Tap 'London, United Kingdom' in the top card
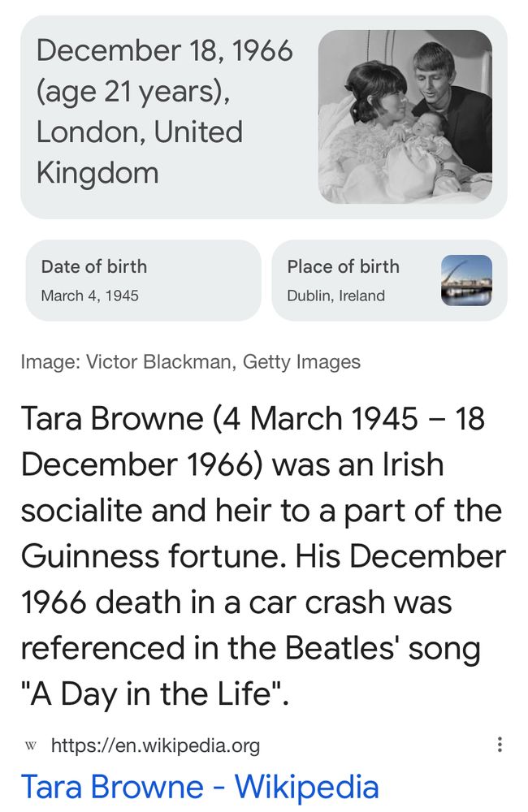 click(140, 153)
